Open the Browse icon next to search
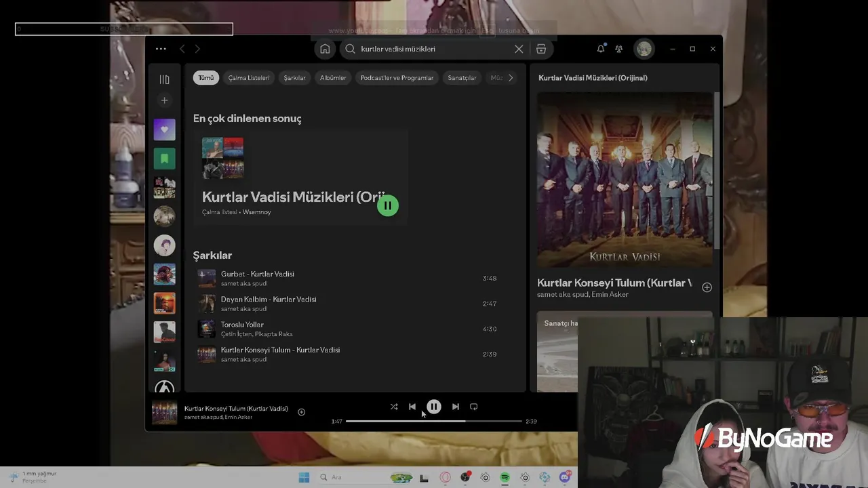The width and height of the screenshot is (868, 488). pyautogui.click(x=541, y=49)
